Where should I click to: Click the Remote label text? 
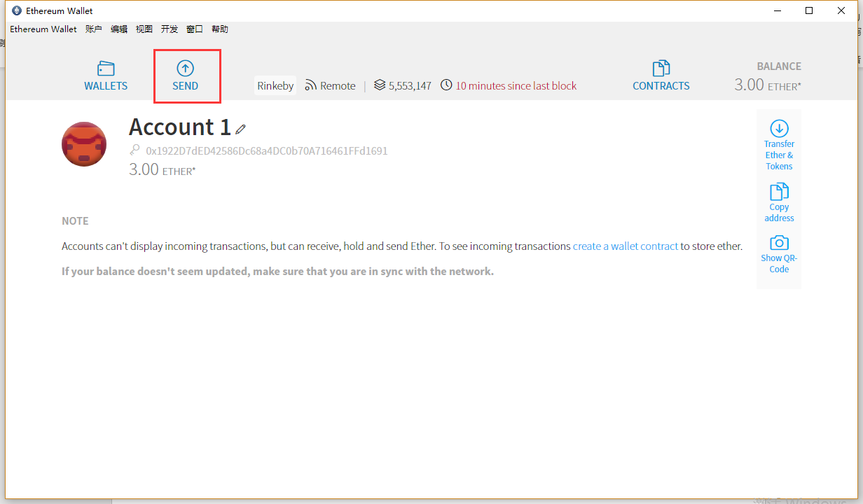pyautogui.click(x=338, y=86)
